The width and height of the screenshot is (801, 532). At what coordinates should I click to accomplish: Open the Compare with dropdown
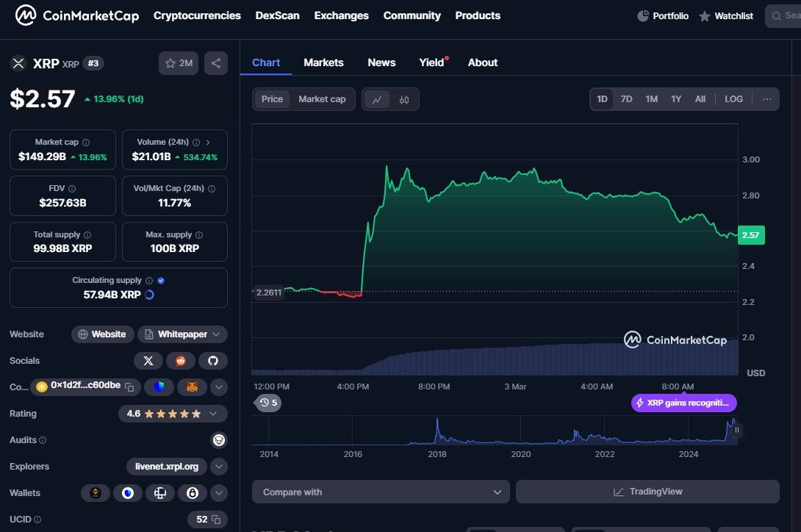[381, 492]
